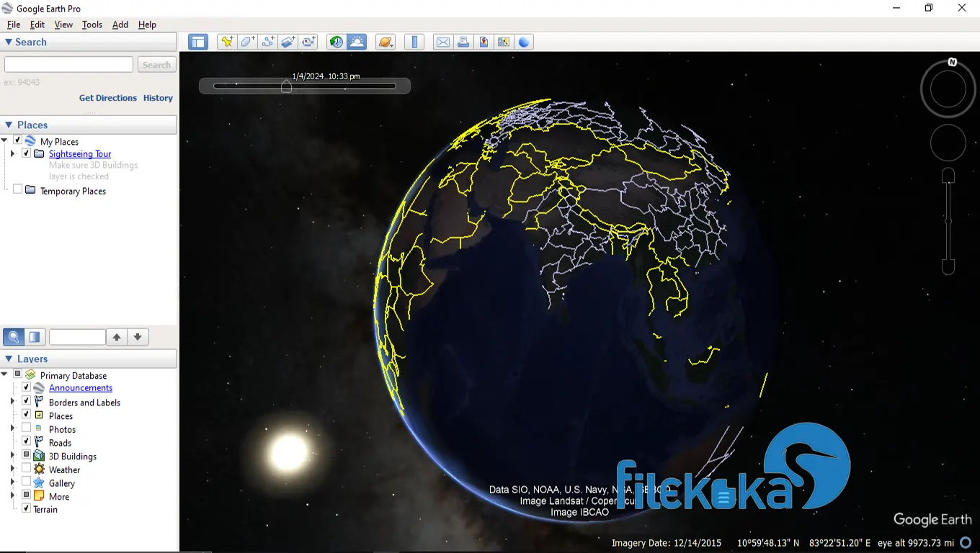Screen dimensions: 980x553
Task: Click the Look joystick ring
Action: [948, 89]
